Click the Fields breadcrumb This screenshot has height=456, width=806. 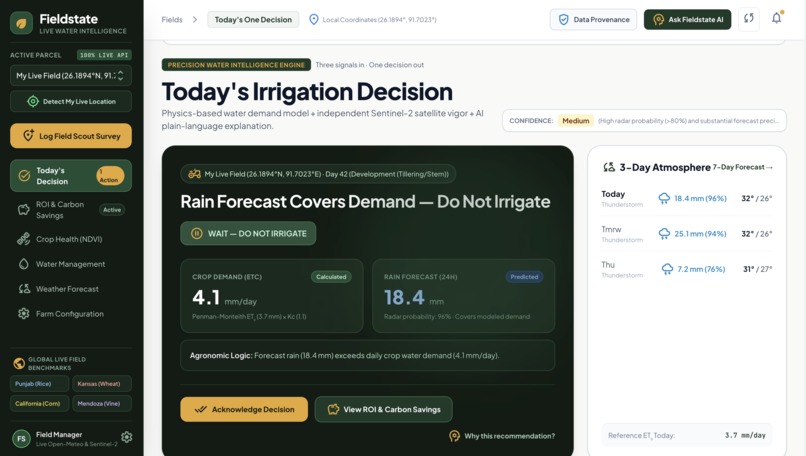click(x=172, y=20)
